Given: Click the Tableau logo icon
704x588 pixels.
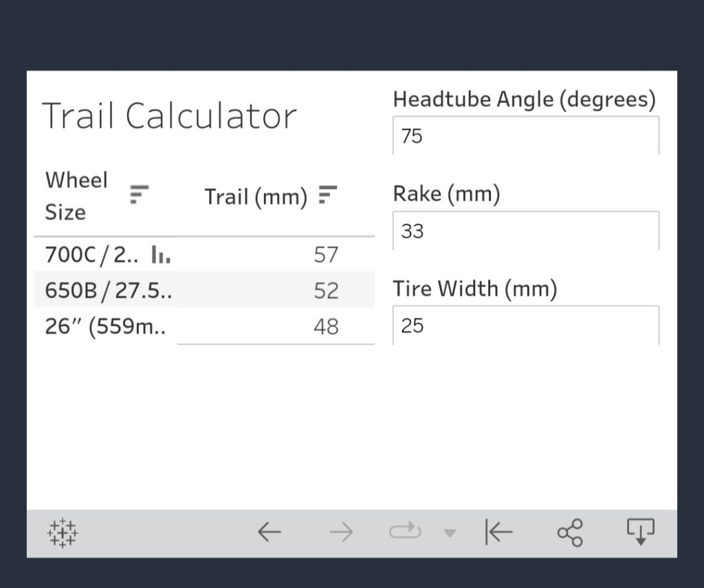Looking at the screenshot, I should click(63, 532).
